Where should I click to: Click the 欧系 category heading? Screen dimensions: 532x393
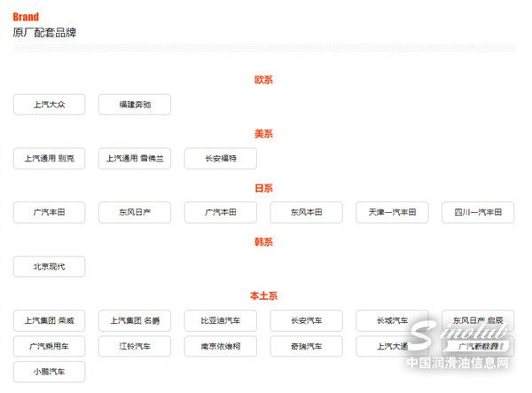[x=263, y=80]
